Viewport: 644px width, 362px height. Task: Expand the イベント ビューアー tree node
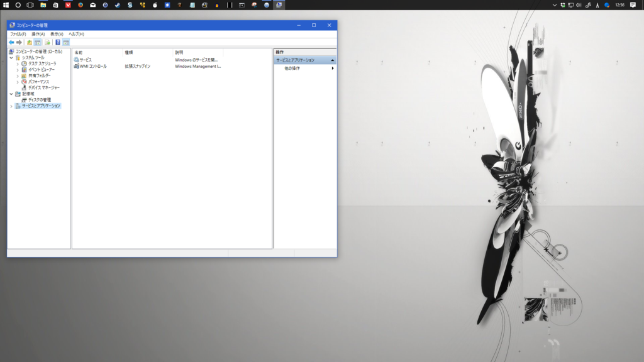pos(18,70)
